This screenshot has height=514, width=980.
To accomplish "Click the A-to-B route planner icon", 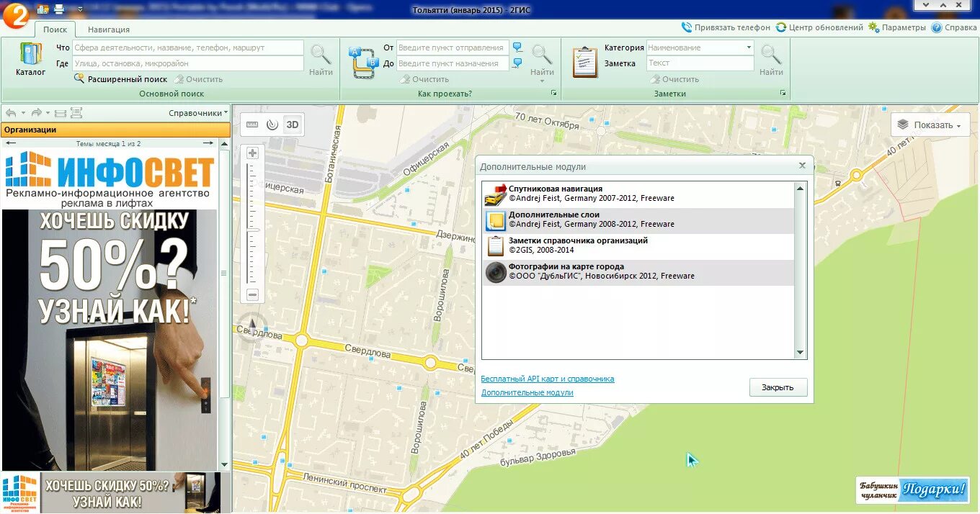I will pyautogui.click(x=363, y=61).
